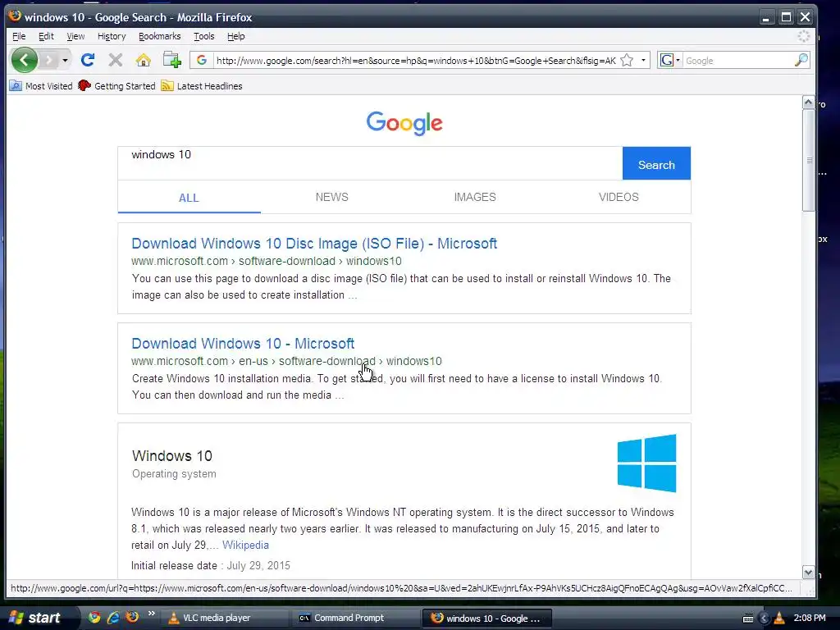
Task: Open 'Download Windows 10 Disc Image (ISO File)' link
Action: (x=314, y=243)
